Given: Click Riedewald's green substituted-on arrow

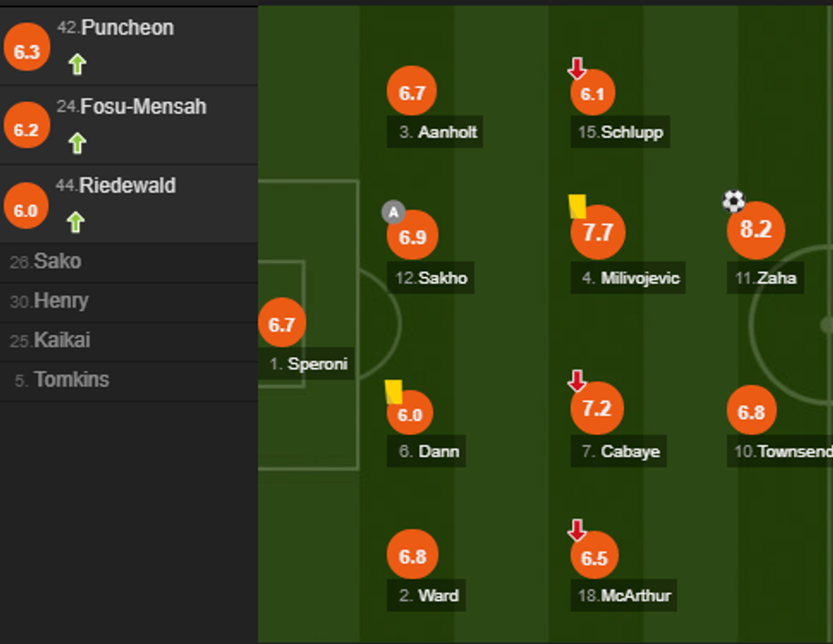Looking at the screenshot, I should click(76, 222).
